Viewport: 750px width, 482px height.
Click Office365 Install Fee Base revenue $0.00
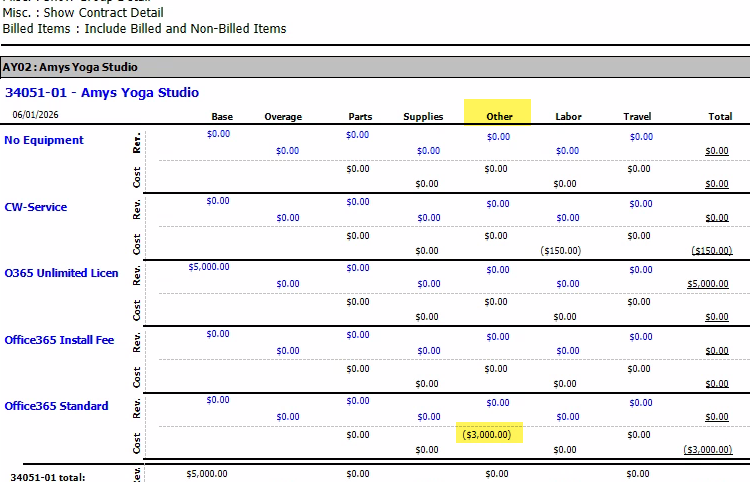218,334
